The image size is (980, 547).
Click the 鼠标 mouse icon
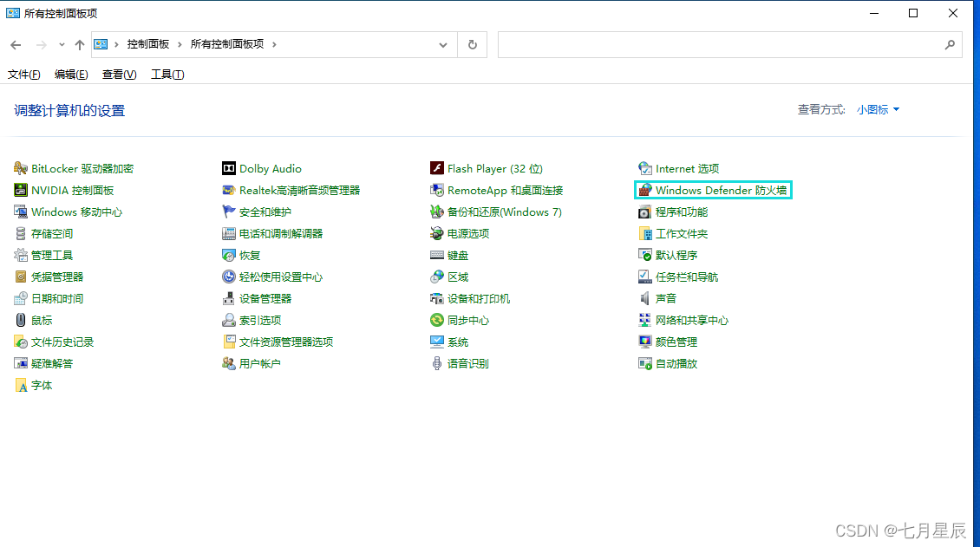pos(21,320)
